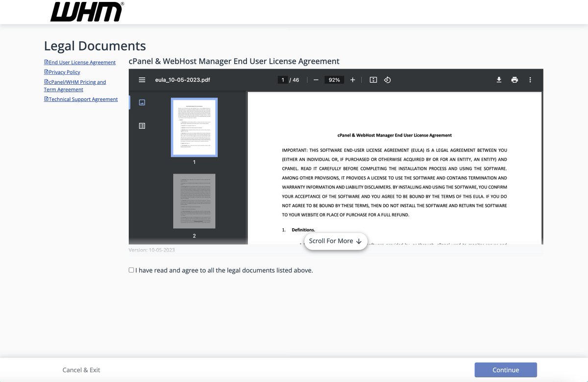Click Cancel & Exit
Image resolution: width=588 pixels, height=382 pixels.
pos(81,370)
